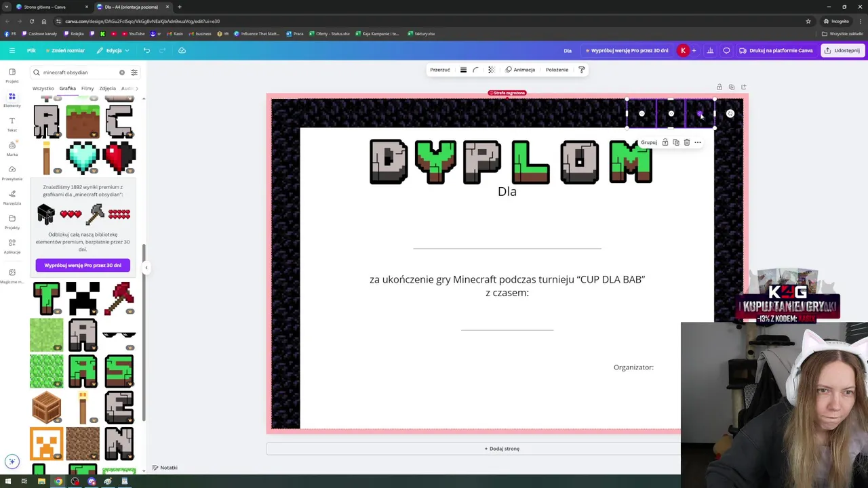Open the corner rounding option
Image resolution: width=868 pixels, height=488 pixels.
click(x=475, y=70)
